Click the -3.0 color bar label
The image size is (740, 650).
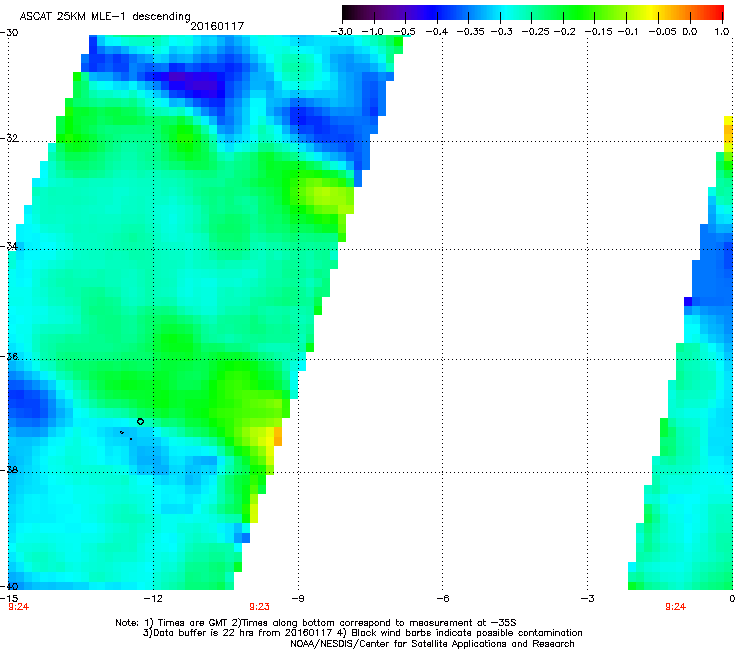pyautogui.click(x=341, y=32)
